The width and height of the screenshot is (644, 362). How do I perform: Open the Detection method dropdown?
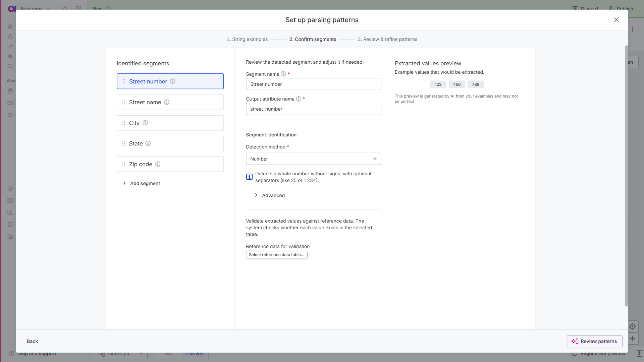[x=313, y=159]
